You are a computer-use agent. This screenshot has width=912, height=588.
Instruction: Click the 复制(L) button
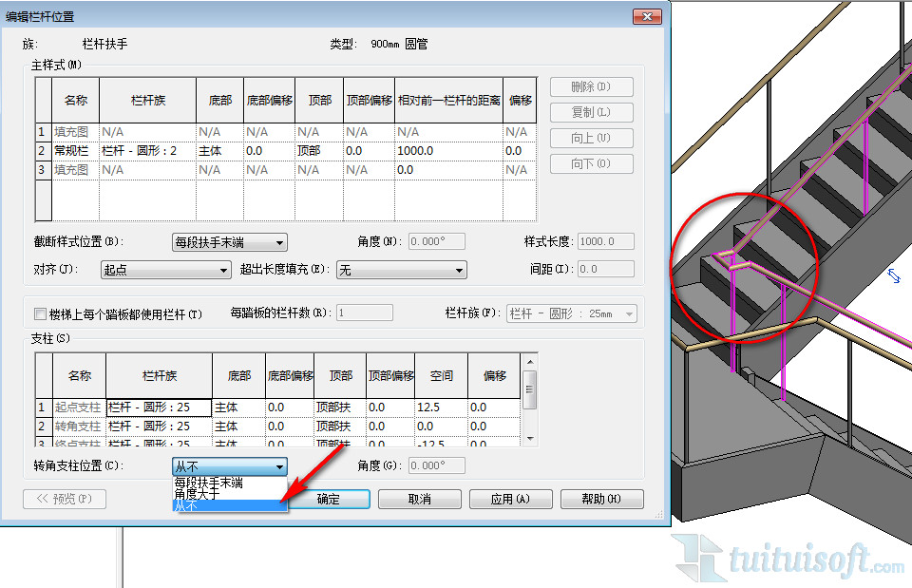(x=592, y=112)
